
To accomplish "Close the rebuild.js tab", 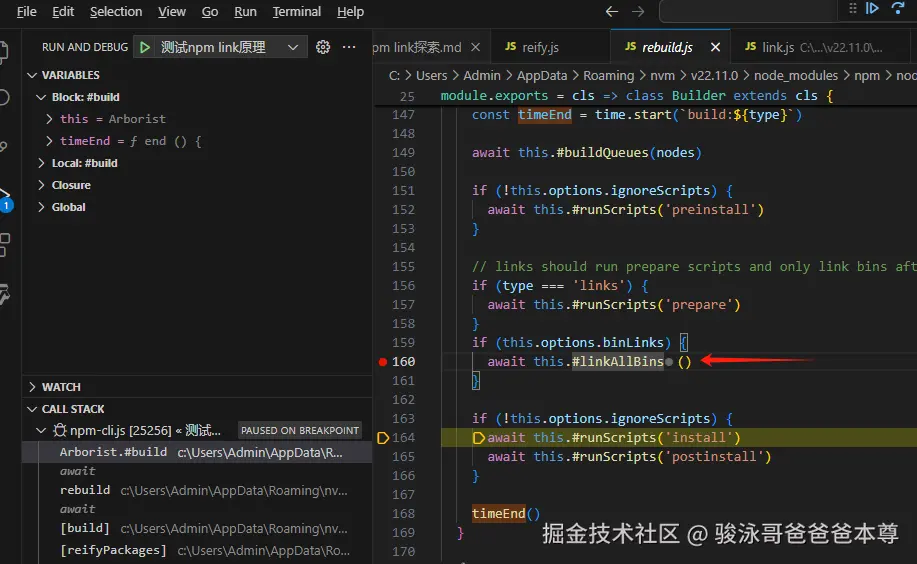I will coord(715,47).
